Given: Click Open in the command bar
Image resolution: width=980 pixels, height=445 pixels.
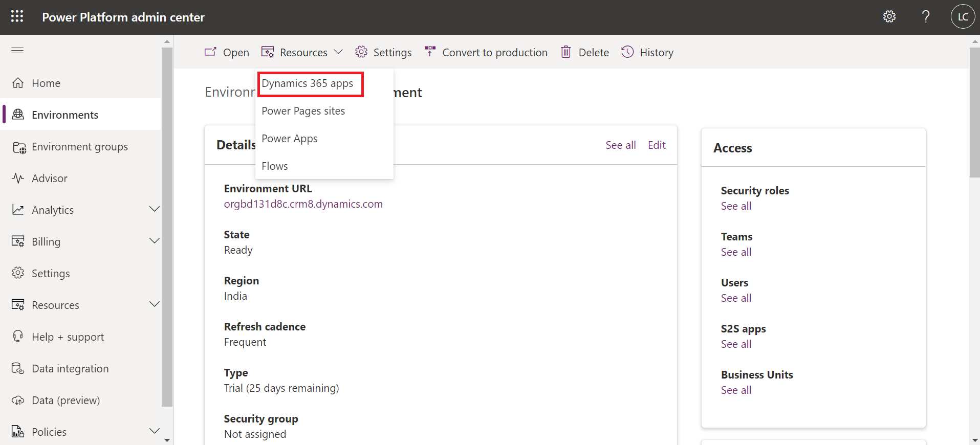Looking at the screenshot, I should click(x=227, y=52).
